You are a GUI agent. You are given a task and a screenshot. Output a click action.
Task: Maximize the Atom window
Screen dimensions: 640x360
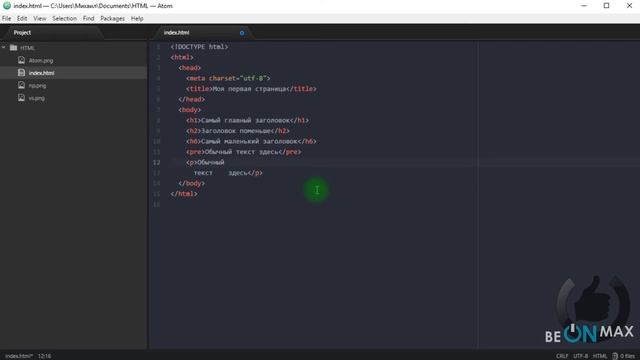tap(607, 6)
